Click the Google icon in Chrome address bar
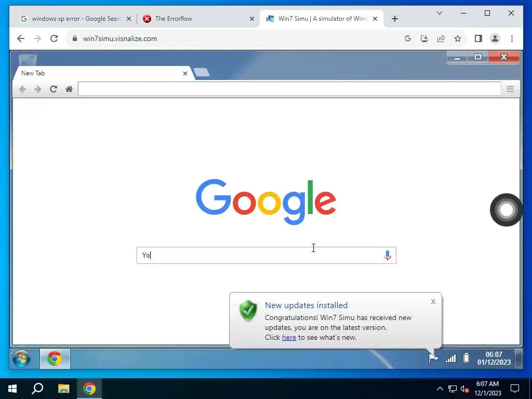Screen dimensions: 532x399 408,38
